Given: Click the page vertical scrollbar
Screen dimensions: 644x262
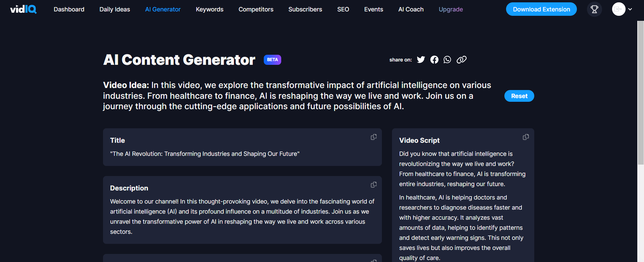Looking at the screenshot, I should tap(640, 92).
